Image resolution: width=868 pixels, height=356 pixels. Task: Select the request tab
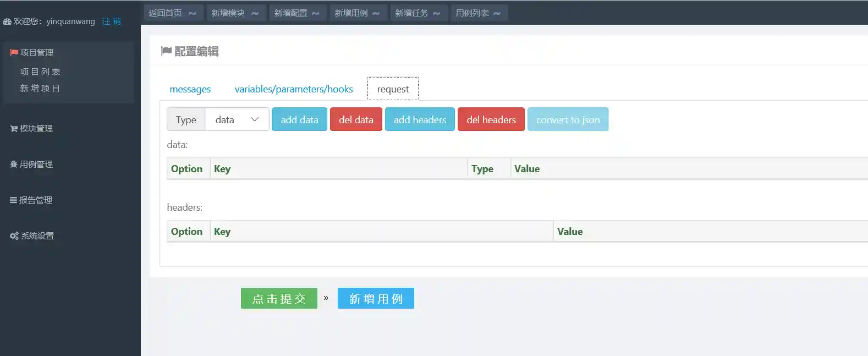[393, 89]
